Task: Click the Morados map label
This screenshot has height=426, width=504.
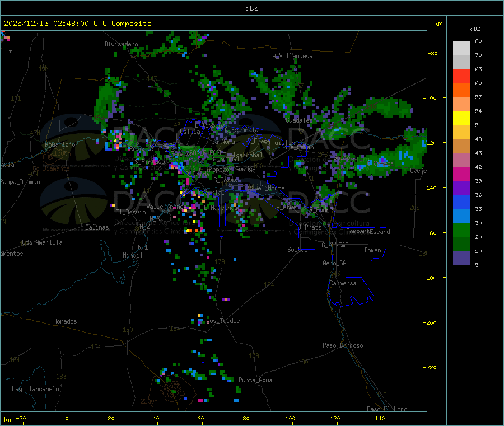Action: click(x=65, y=321)
